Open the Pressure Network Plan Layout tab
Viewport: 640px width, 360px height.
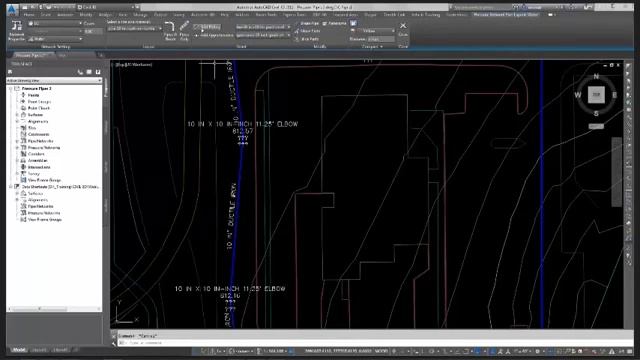(506, 15)
